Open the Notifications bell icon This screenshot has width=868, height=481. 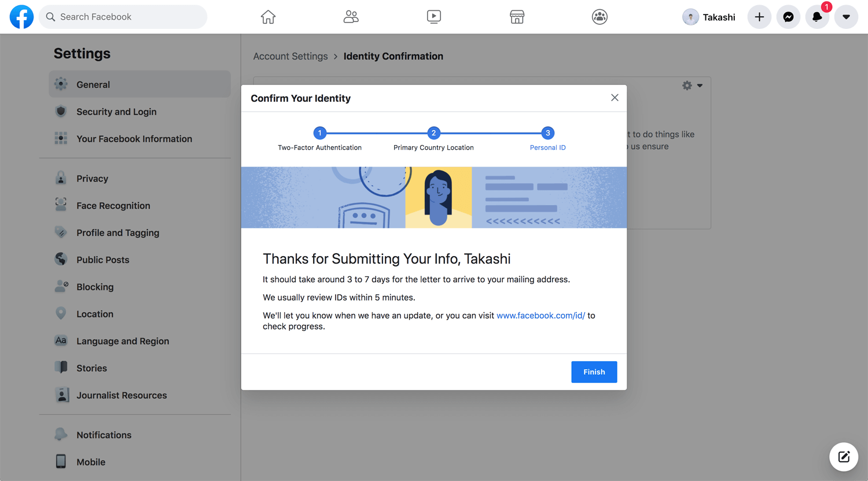click(x=817, y=17)
